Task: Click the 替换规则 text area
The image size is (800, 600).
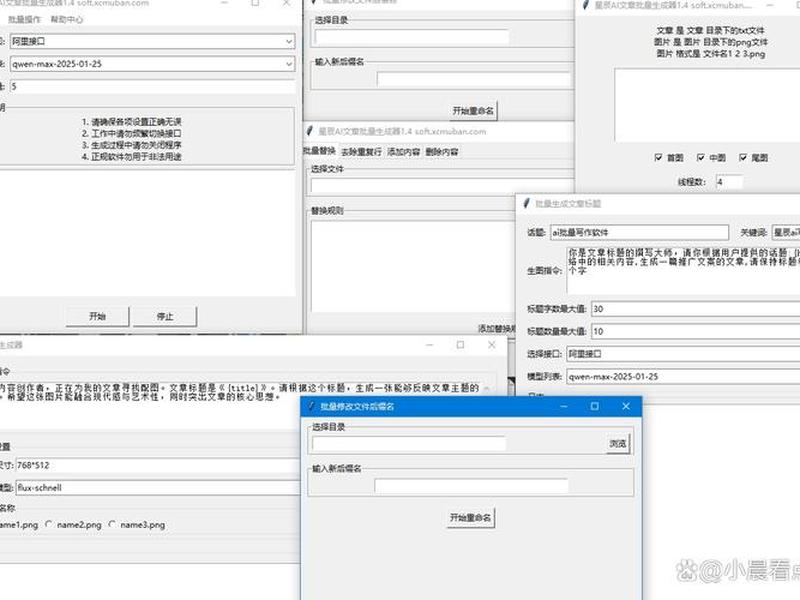Action: click(x=413, y=266)
